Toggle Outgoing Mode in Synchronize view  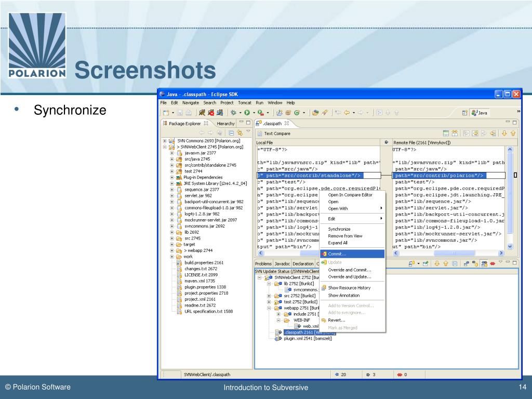tap(475, 263)
